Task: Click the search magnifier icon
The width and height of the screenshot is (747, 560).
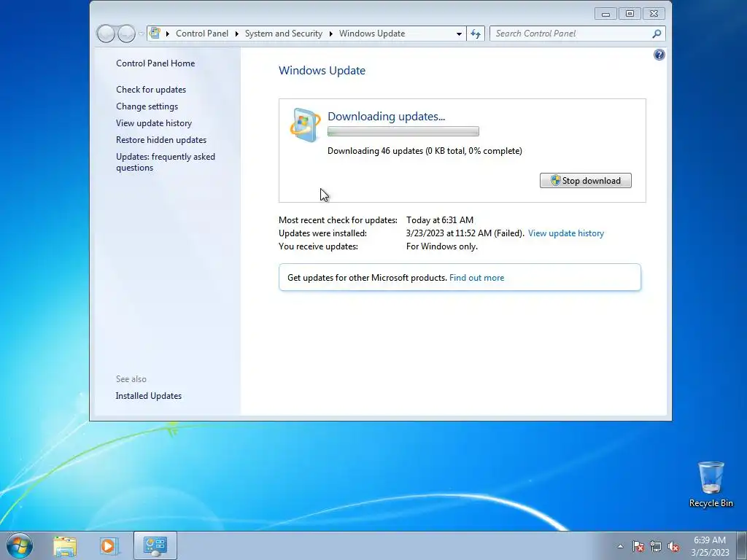Action: (x=657, y=34)
